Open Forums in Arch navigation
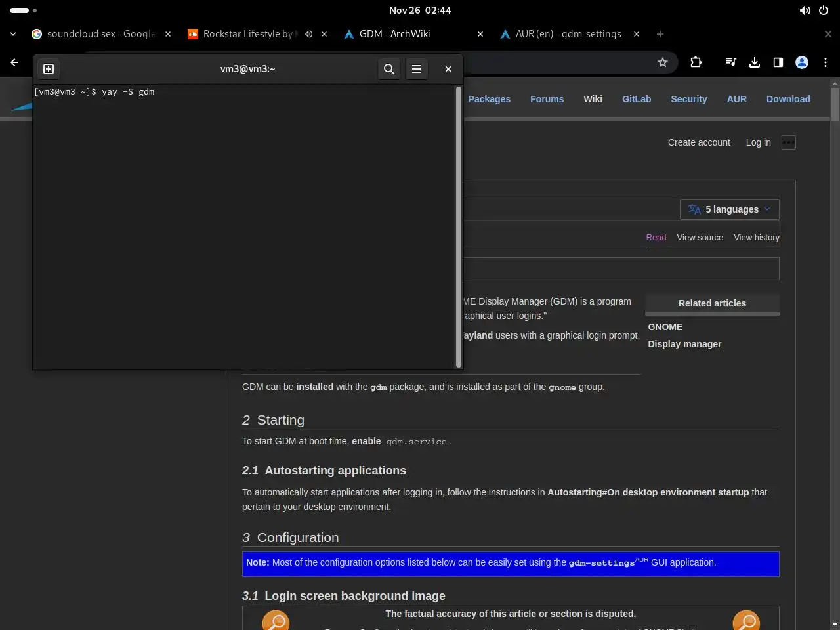This screenshot has width=840, height=630. pos(547,99)
